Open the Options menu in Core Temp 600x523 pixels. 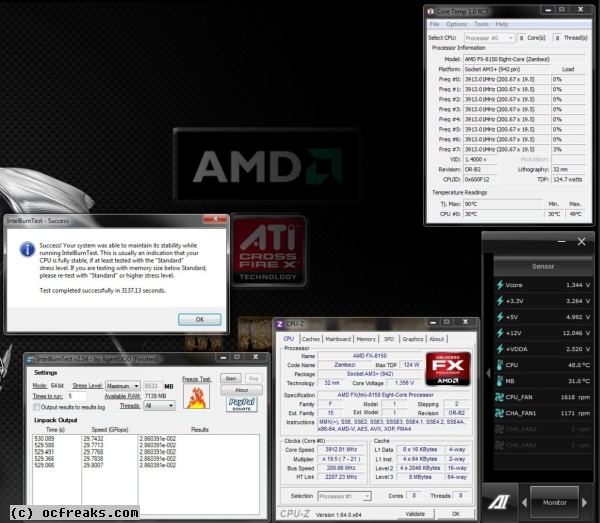pyautogui.click(x=456, y=24)
